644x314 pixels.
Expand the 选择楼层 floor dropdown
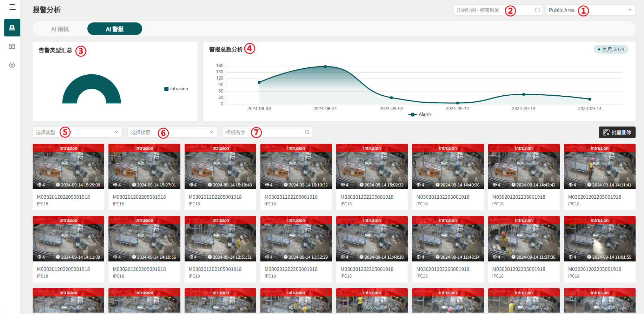172,132
